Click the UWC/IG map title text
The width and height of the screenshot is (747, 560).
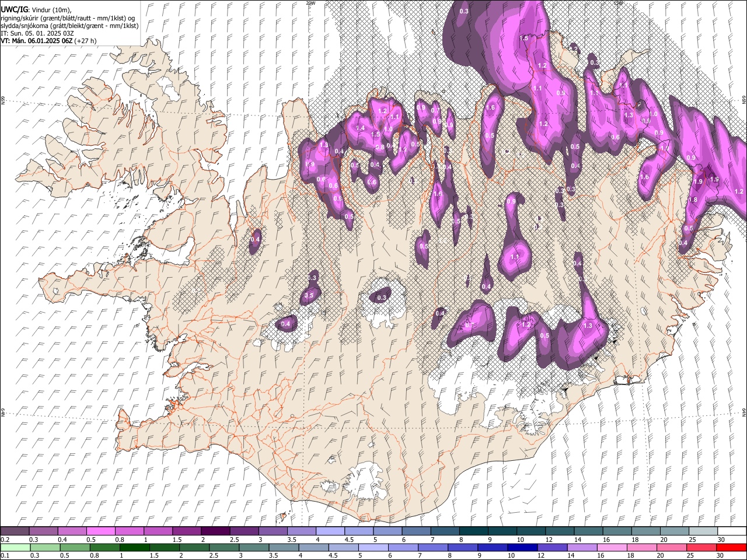[x=14, y=9]
